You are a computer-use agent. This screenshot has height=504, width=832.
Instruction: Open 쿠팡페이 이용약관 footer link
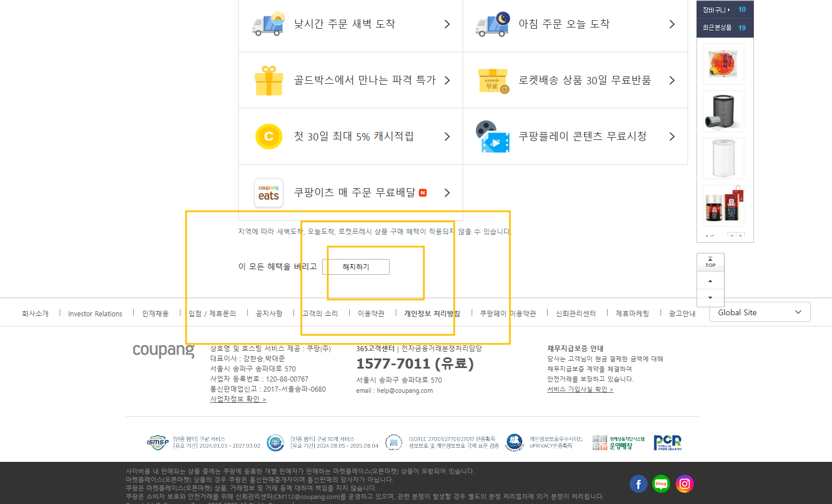[x=508, y=314]
